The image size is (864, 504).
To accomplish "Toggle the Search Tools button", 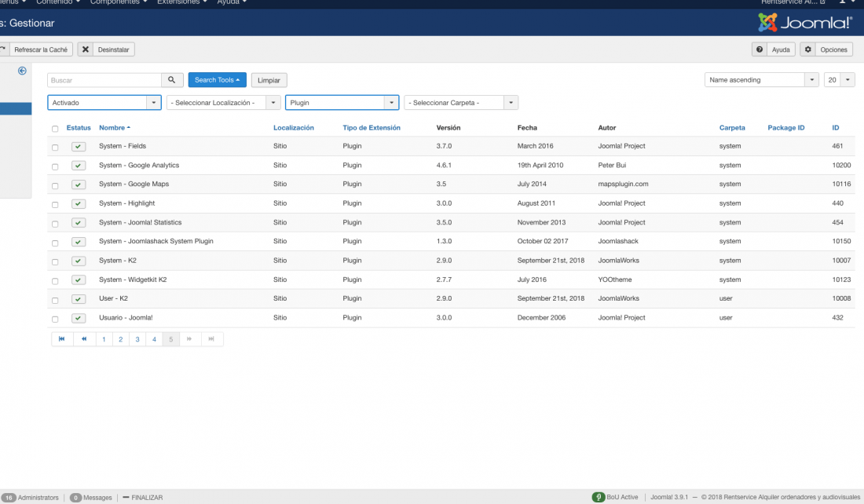I will click(217, 80).
